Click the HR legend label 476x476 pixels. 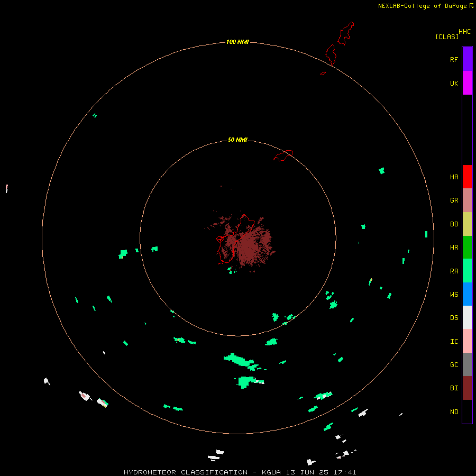454,248
